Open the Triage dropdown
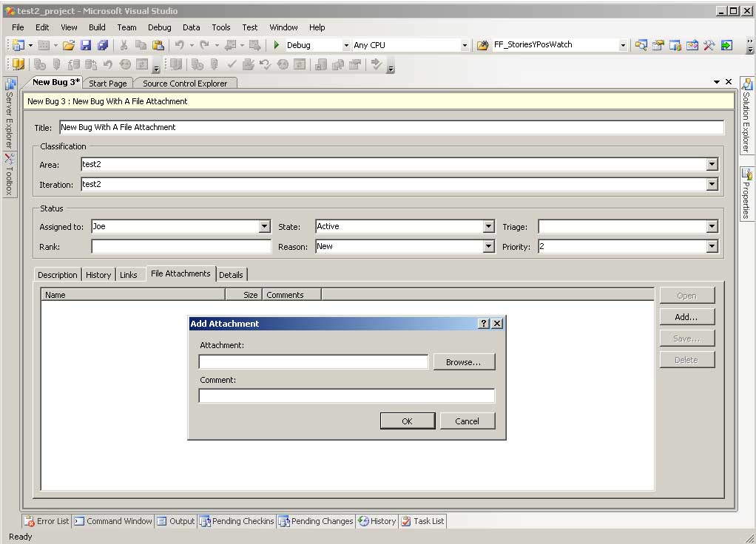This screenshot has width=756, height=544. pyautogui.click(x=712, y=226)
